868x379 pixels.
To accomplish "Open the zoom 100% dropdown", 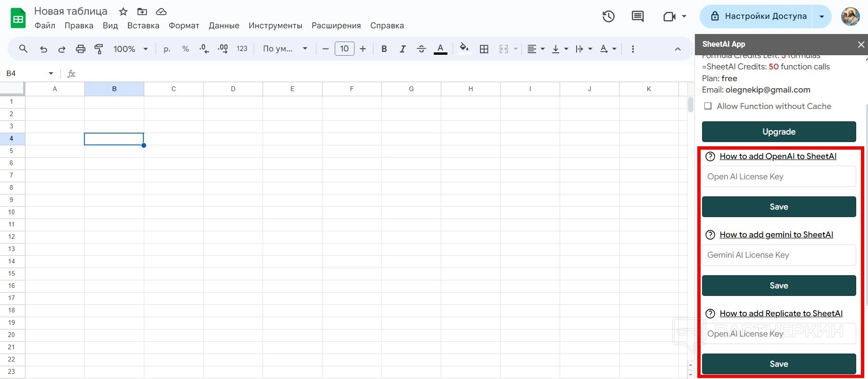I will click(x=131, y=49).
